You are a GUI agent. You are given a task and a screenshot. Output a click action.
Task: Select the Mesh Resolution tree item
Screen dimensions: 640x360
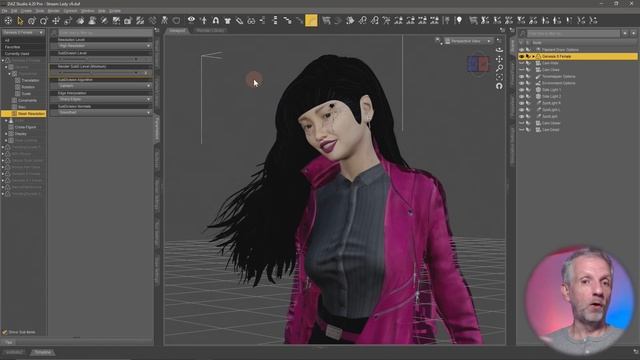[24, 113]
